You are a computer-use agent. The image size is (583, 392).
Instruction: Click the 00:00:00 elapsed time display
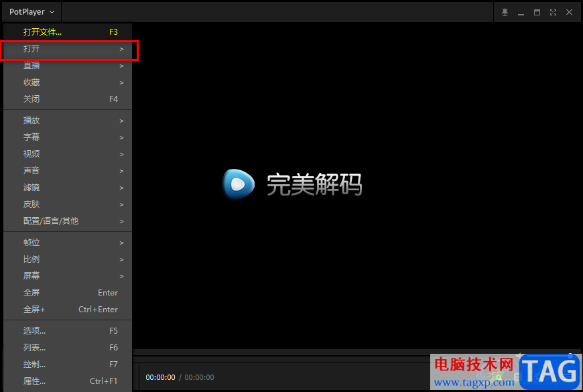click(160, 377)
